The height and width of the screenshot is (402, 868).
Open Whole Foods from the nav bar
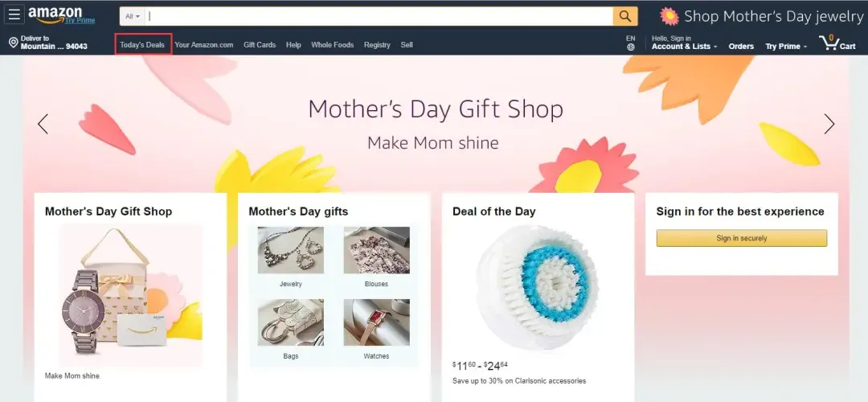(x=332, y=45)
